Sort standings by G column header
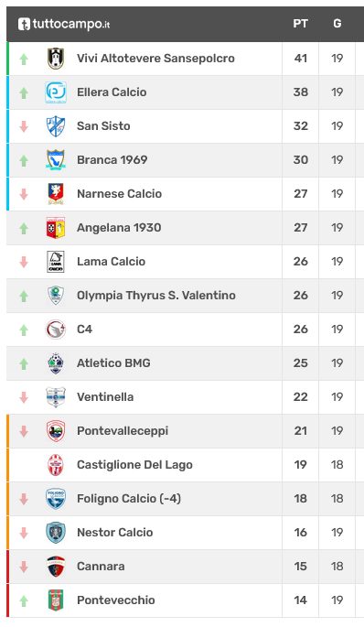Screen dimensions: 364x627 pos(337,24)
